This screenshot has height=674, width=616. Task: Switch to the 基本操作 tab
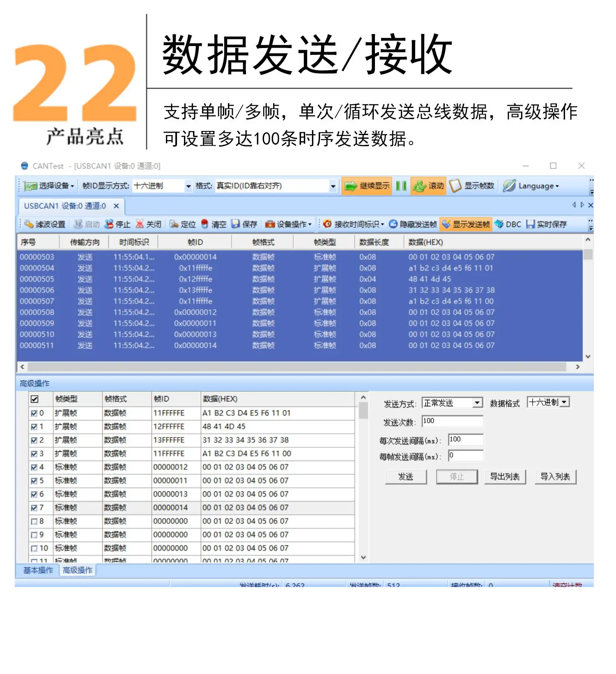coord(38,570)
